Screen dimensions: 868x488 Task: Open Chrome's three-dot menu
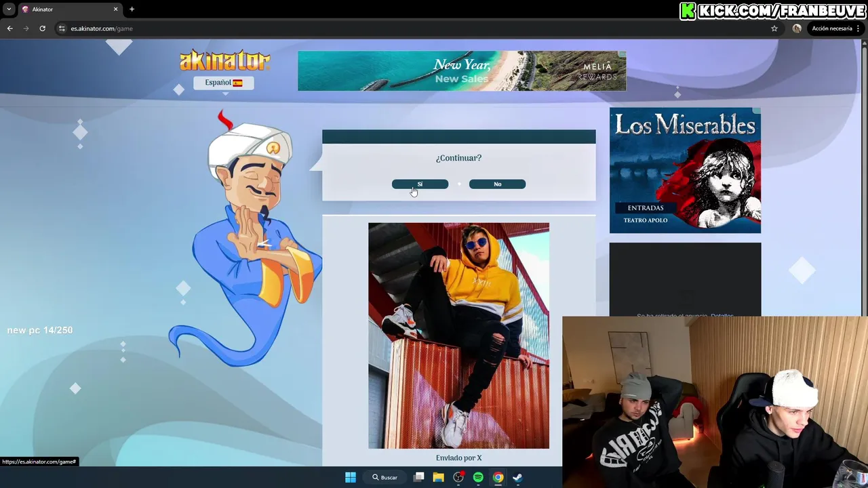point(859,28)
